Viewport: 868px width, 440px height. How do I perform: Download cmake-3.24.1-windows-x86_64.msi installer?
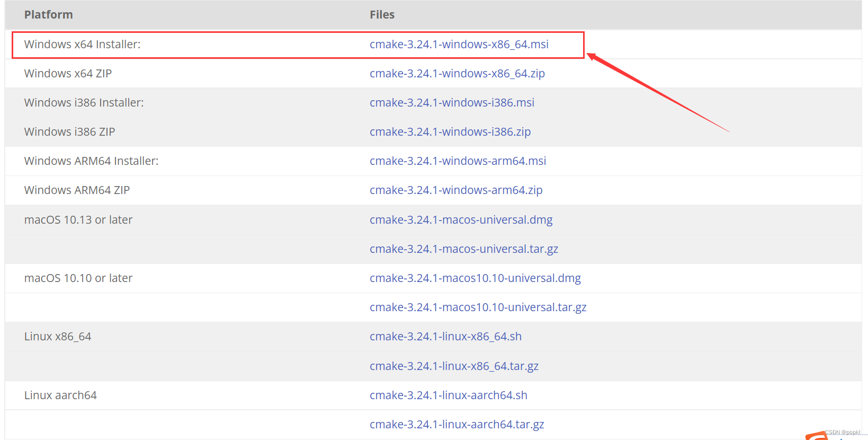point(459,45)
